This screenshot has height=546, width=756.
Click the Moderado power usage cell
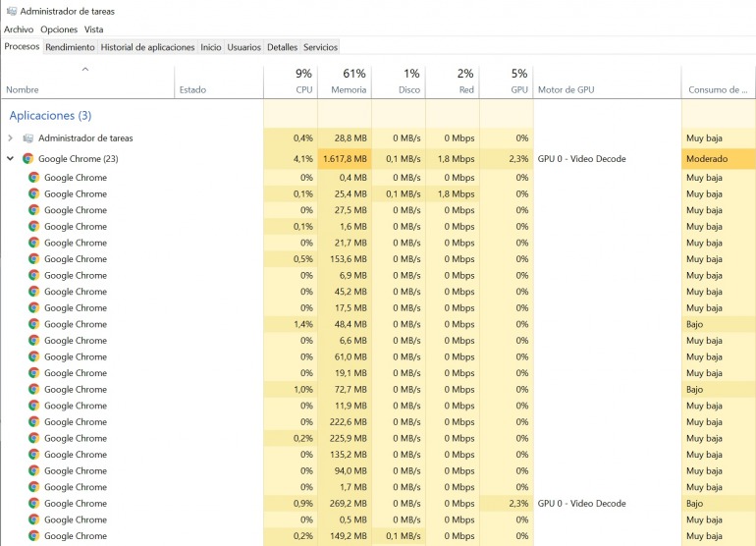pyautogui.click(x=719, y=159)
